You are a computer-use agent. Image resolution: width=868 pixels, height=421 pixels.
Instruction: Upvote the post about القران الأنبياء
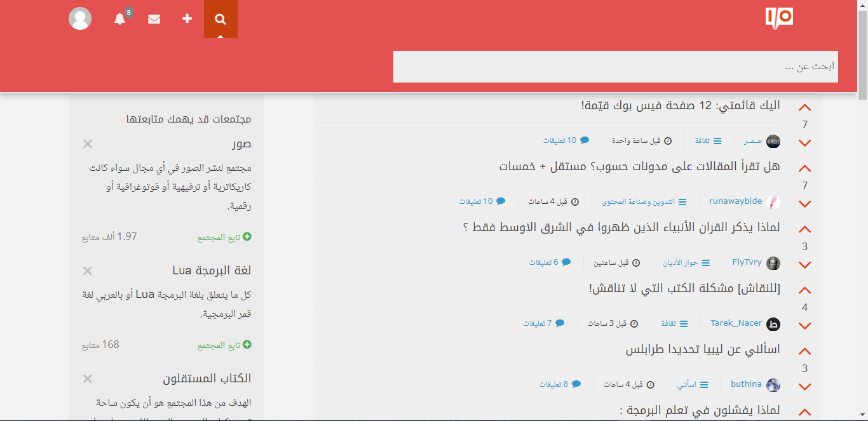tap(804, 230)
